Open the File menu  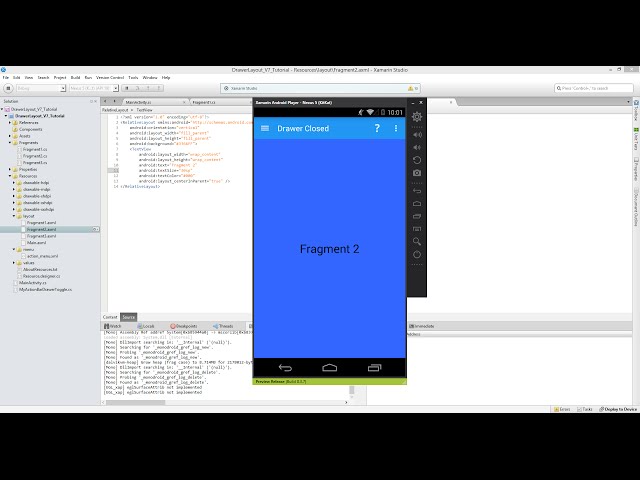pyautogui.click(x=6, y=78)
